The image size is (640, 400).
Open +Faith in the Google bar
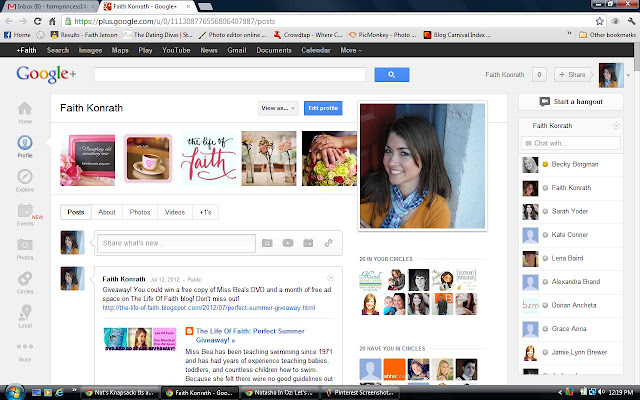click(x=27, y=50)
